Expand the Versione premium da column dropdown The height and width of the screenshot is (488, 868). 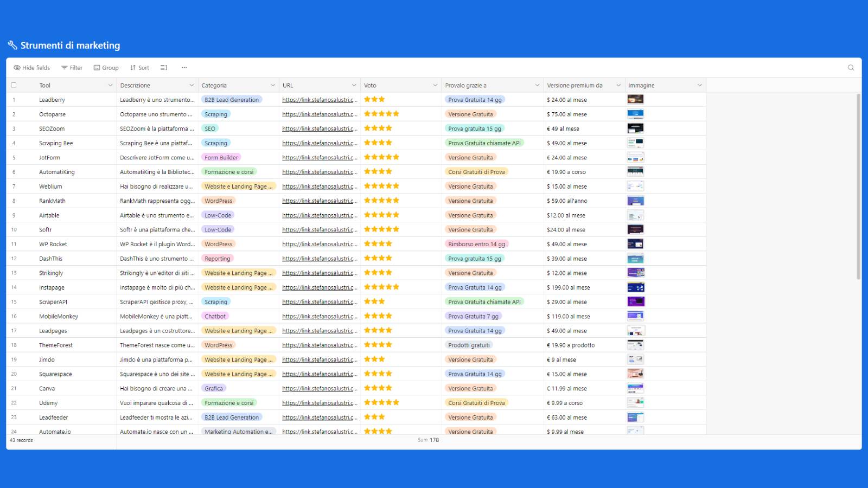pos(618,85)
